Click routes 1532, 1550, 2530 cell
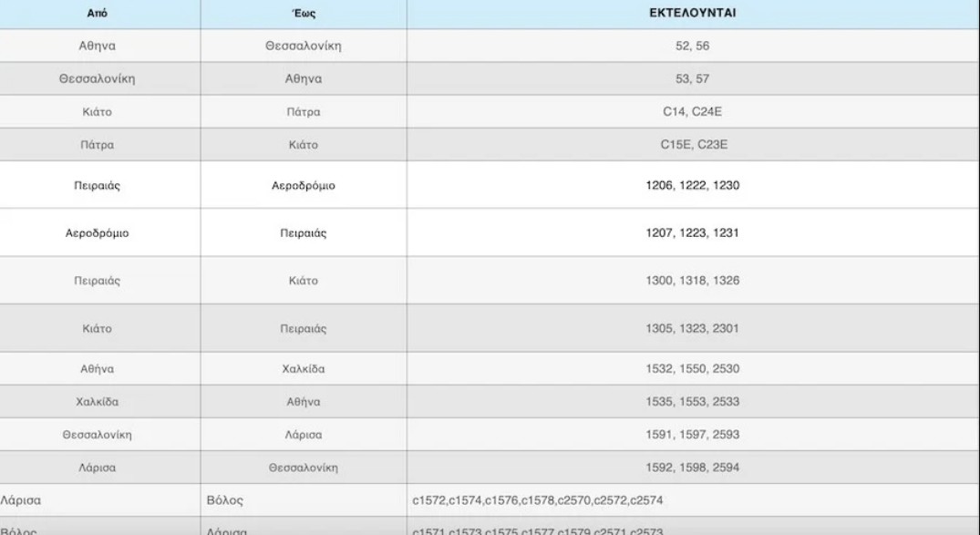Image resolution: width=980 pixels, height=535 pixels. pos(693,369)
